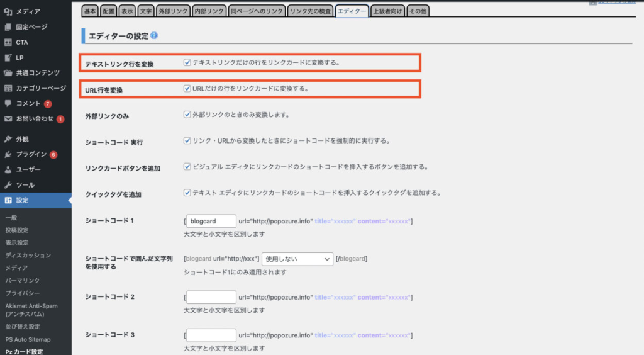644x355 pixels.
Task: Uncheck テキストリンクだけの行をリンクカードに変換する checkbox
Action: [187, 62]
